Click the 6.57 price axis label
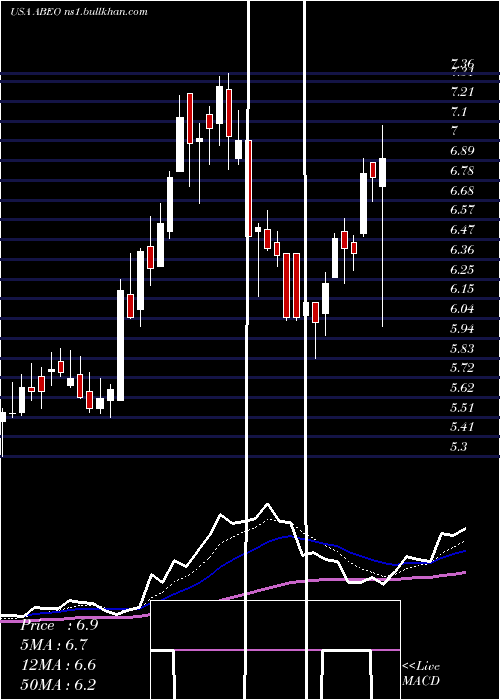Image resolution: width=500 pixels, height=700 pixels. coord(462,210)
